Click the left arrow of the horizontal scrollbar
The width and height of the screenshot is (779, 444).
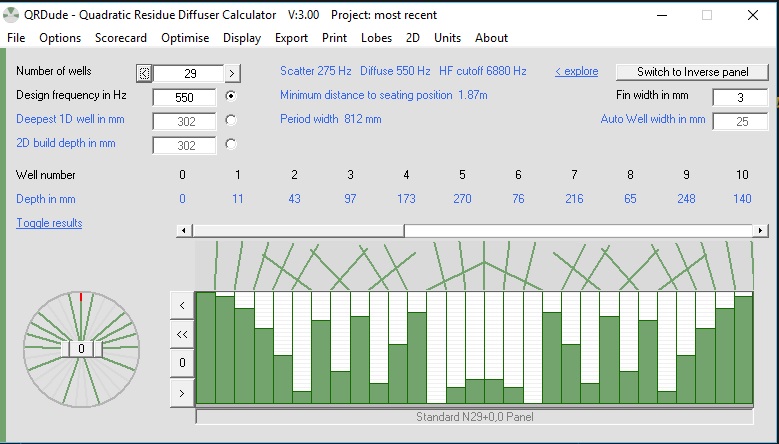pyautogui.click(x=183, y=230)
